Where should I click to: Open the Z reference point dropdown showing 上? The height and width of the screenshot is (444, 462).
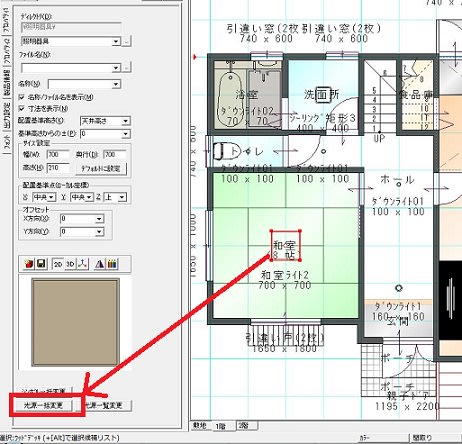(x=115, y=197)
